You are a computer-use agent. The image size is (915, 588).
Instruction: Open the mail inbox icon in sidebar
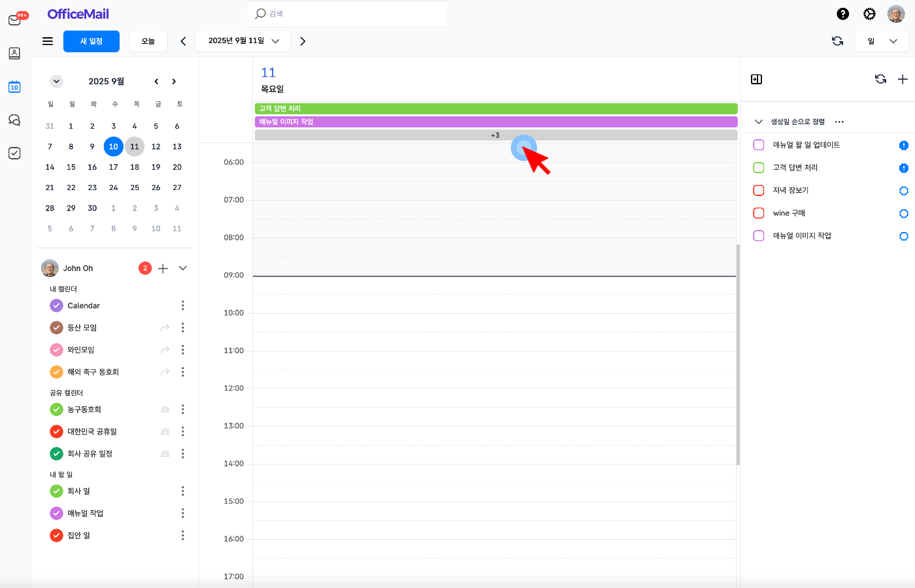14,20
